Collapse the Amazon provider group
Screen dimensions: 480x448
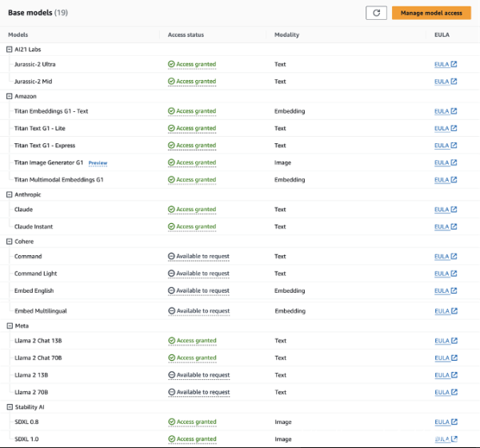tap(10, 96)
